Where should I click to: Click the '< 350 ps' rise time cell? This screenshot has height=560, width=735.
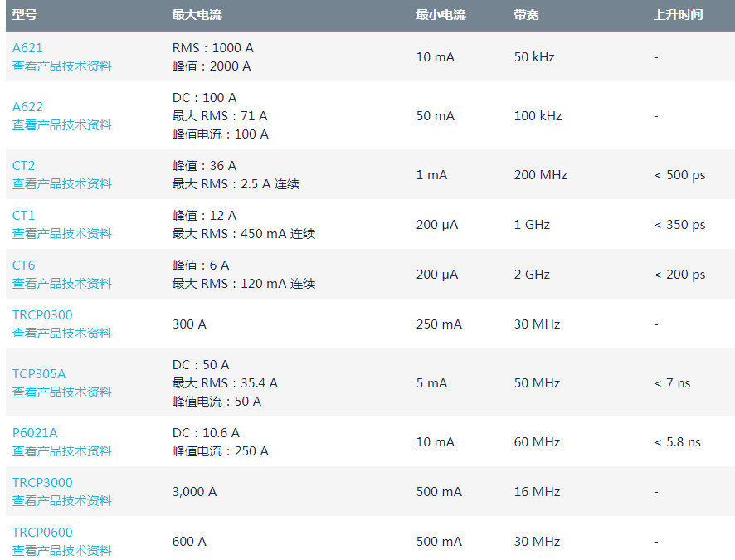pos(679,225)
